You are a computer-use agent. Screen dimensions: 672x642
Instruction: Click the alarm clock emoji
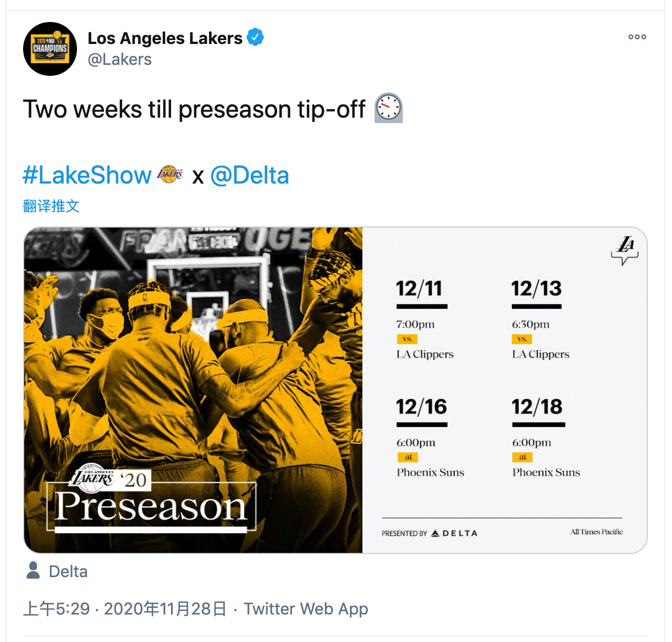[x=389, y=108]
